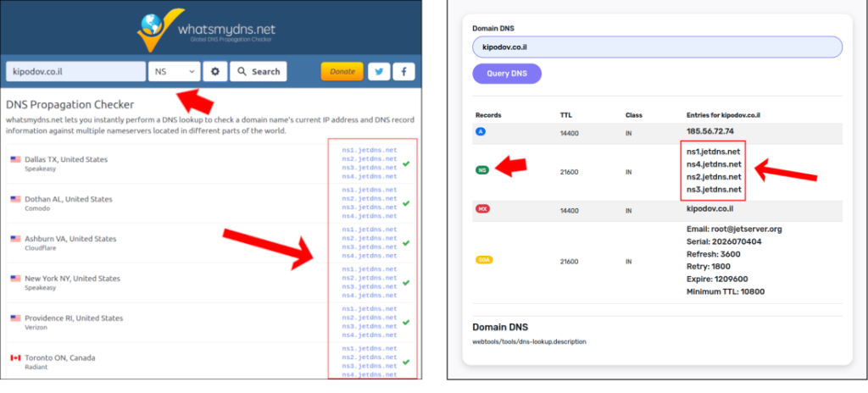Click the Verizon provider label
Screen dimensions: 868x393
[36, 328]
